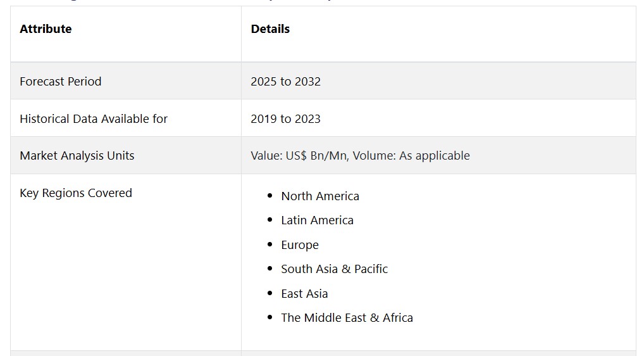Select East Asia list item
644x356 pixels.
click(304, 293)
